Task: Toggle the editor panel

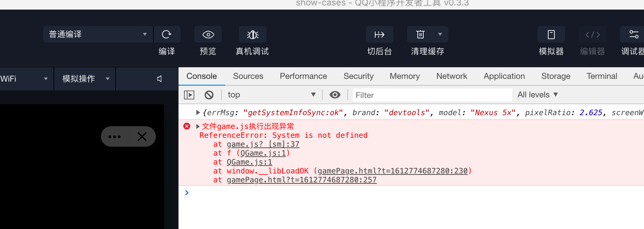Action: tap(592, 35)
